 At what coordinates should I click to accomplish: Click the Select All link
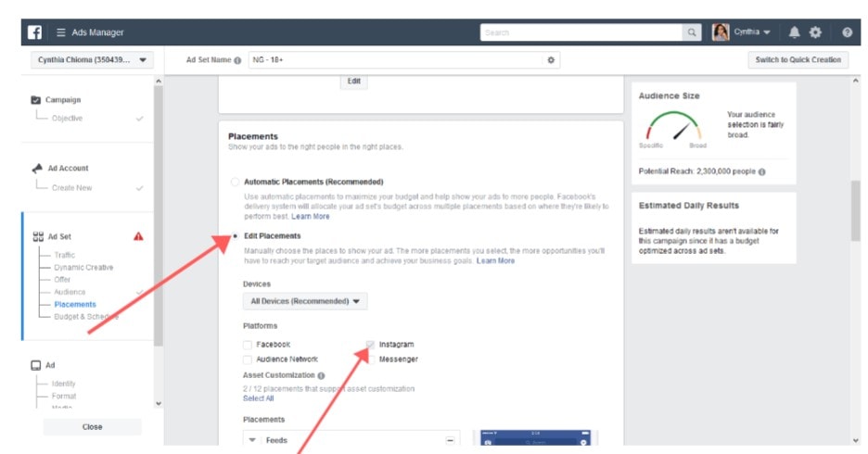(258, 398)
